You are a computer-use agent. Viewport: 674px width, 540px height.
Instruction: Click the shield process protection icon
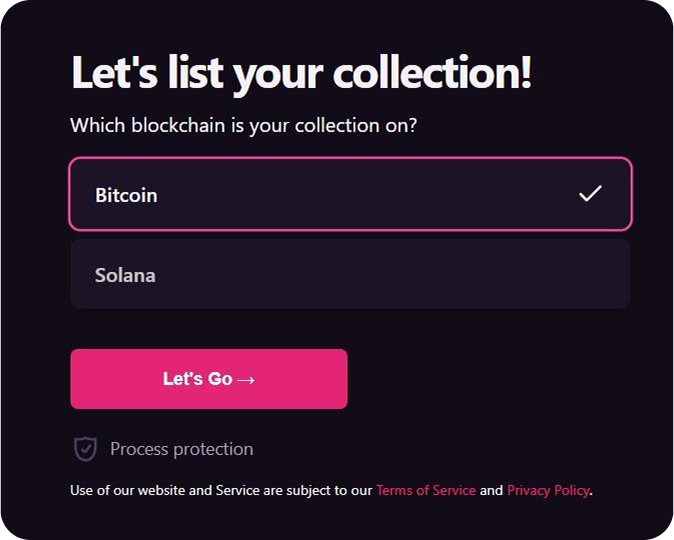[85, 449]
